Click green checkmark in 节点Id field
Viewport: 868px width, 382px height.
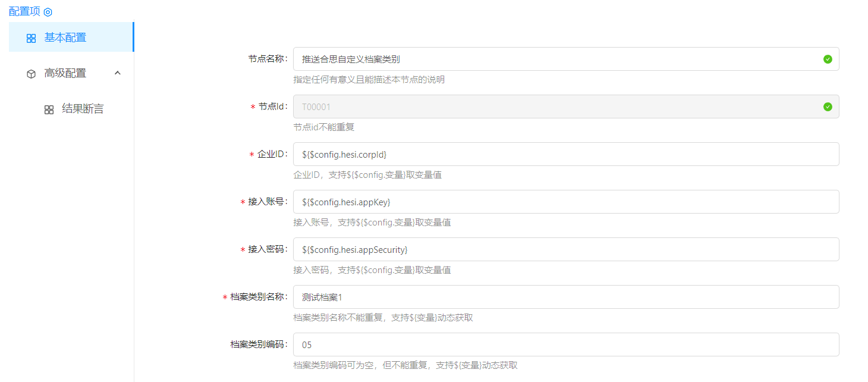(x=827, y=107)
